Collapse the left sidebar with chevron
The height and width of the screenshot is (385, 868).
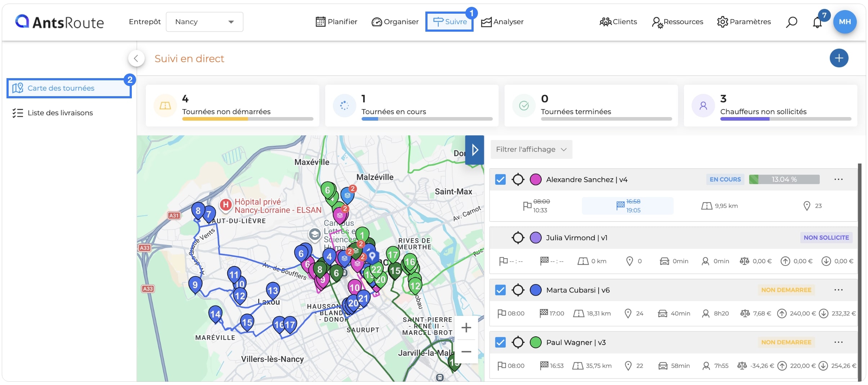[136, 58]
